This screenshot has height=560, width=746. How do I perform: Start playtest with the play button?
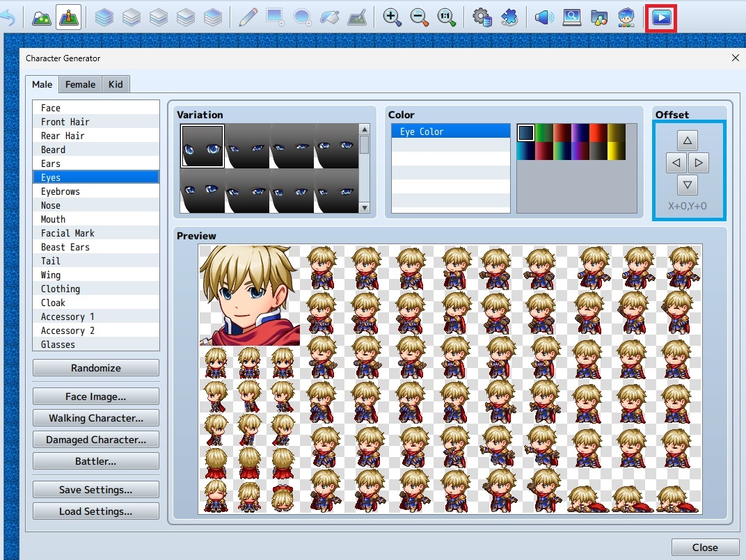coord(661,18)
